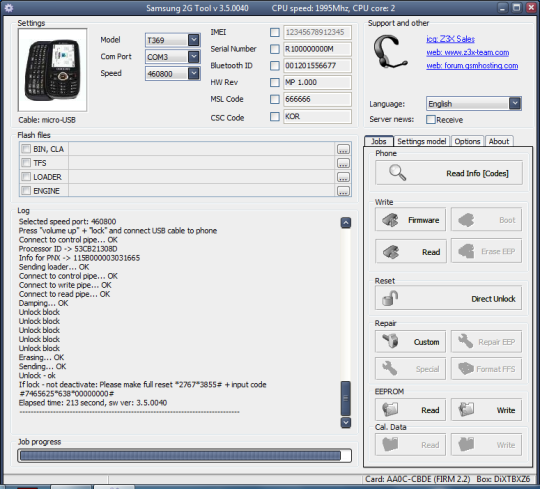Click the CSC Code field showing KOR
The height and width of the screenshot is (489, 540).
[x=317, y=116]
